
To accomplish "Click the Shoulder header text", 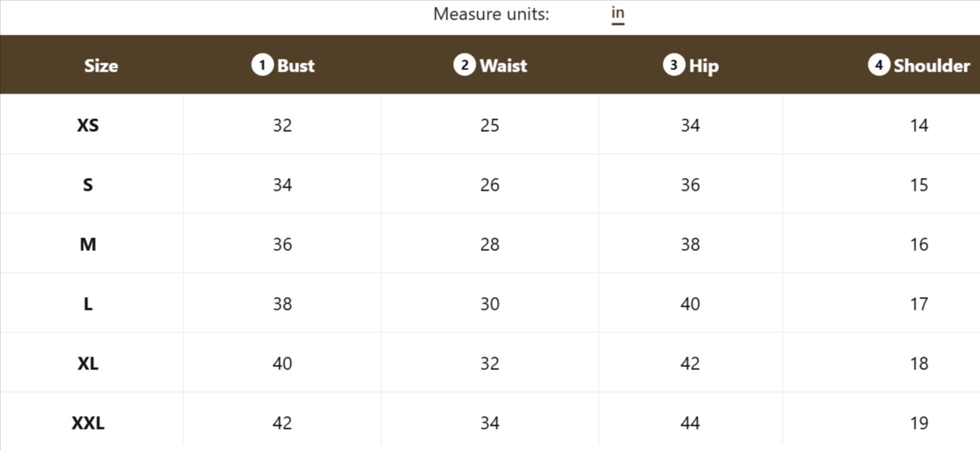I will click(932, 66).
